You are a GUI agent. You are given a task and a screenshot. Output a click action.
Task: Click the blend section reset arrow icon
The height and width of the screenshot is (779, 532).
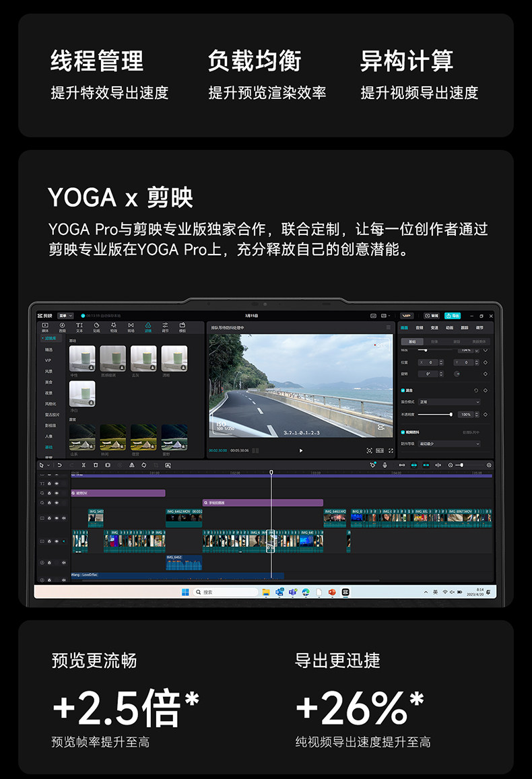click(x=476, y=391)
